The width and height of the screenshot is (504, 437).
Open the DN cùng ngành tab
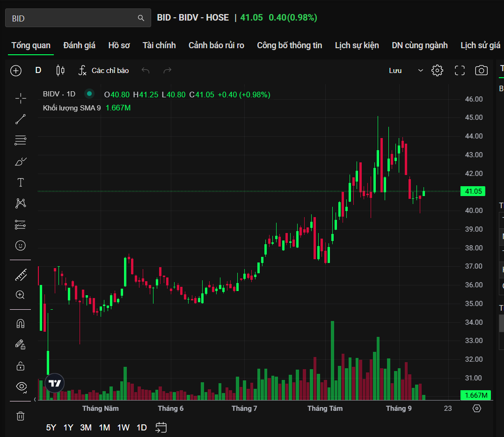[x=419, y=45]
